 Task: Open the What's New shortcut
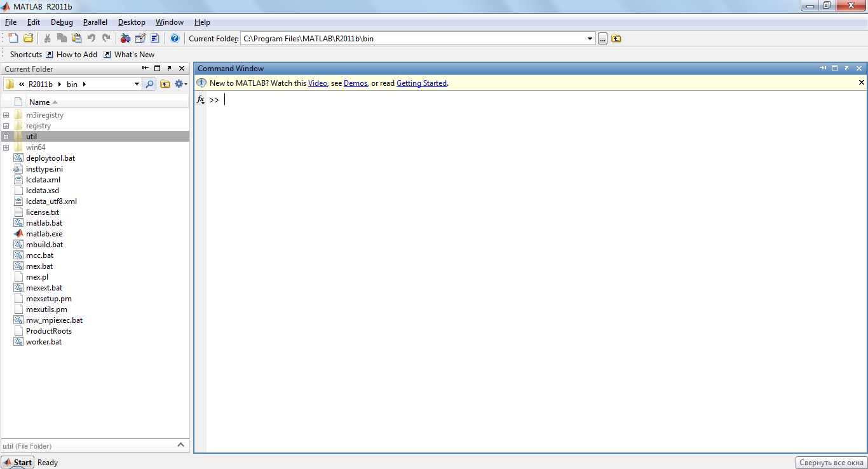[x=129, y=55]
